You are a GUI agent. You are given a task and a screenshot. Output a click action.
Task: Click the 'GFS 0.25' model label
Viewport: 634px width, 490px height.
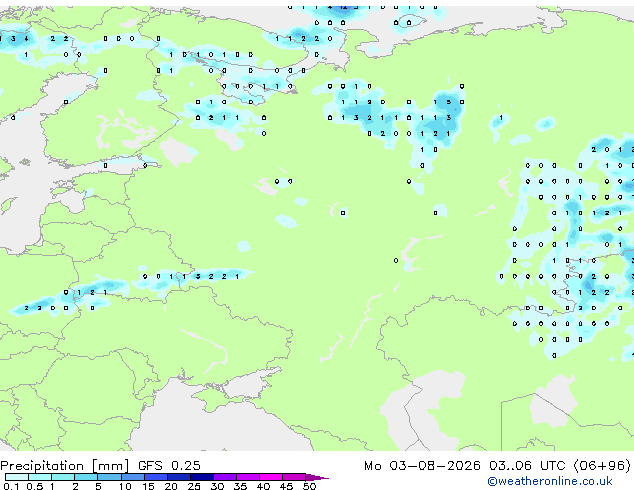click(169, 465)
